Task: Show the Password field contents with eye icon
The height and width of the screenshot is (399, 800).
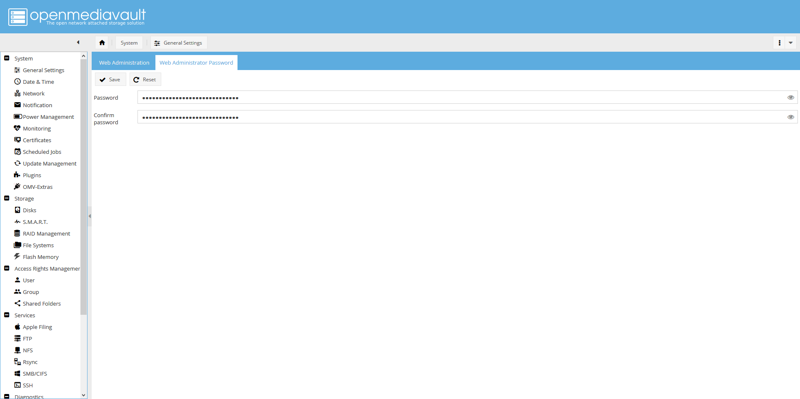Action: [790, 97]
